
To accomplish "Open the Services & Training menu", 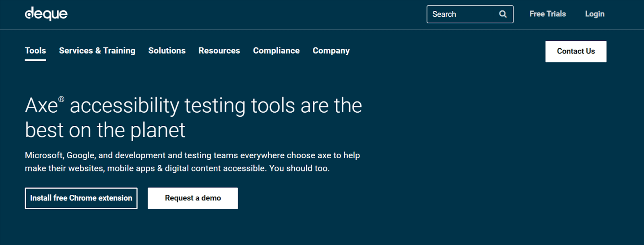I will (97, 51).
